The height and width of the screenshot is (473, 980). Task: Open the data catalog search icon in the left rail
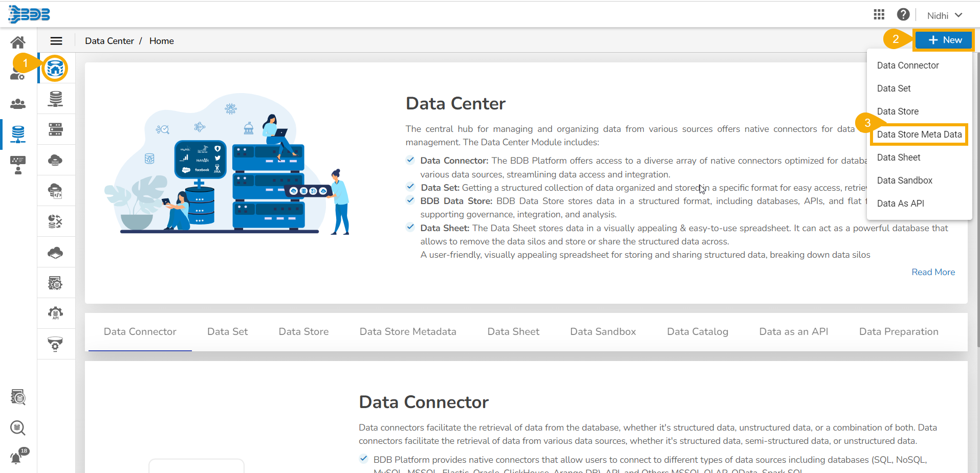[18, 397]
